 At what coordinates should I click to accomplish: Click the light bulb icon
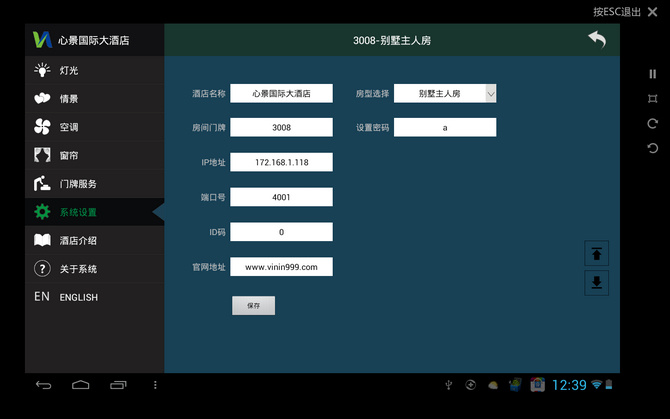[42, 70]
